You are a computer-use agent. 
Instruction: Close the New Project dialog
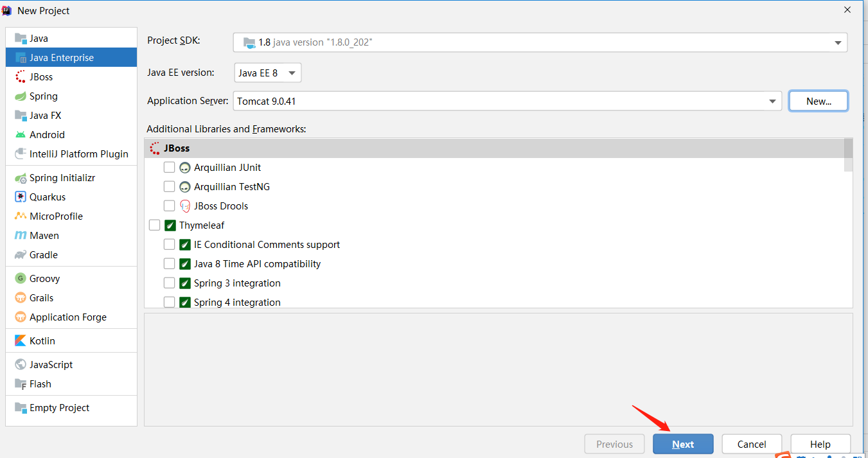coord(848,10)
